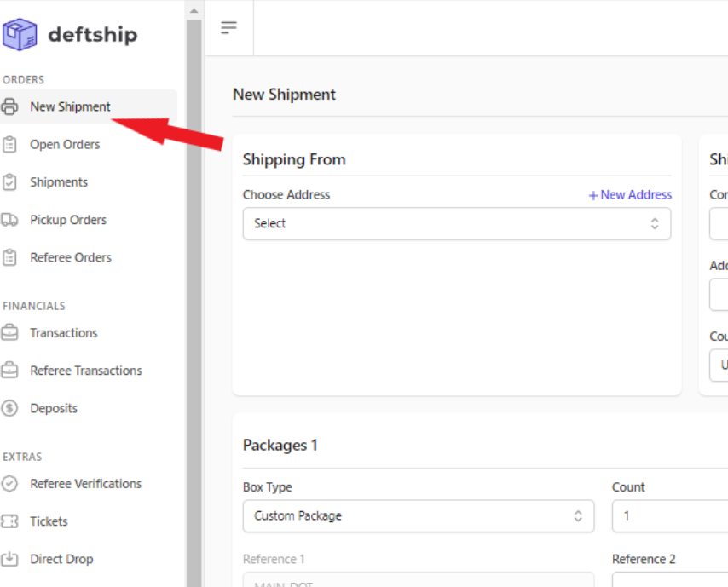Click the briefcase icon beside Transactions
This screenshot has height=587, width=728.
(x=9, y=333)
